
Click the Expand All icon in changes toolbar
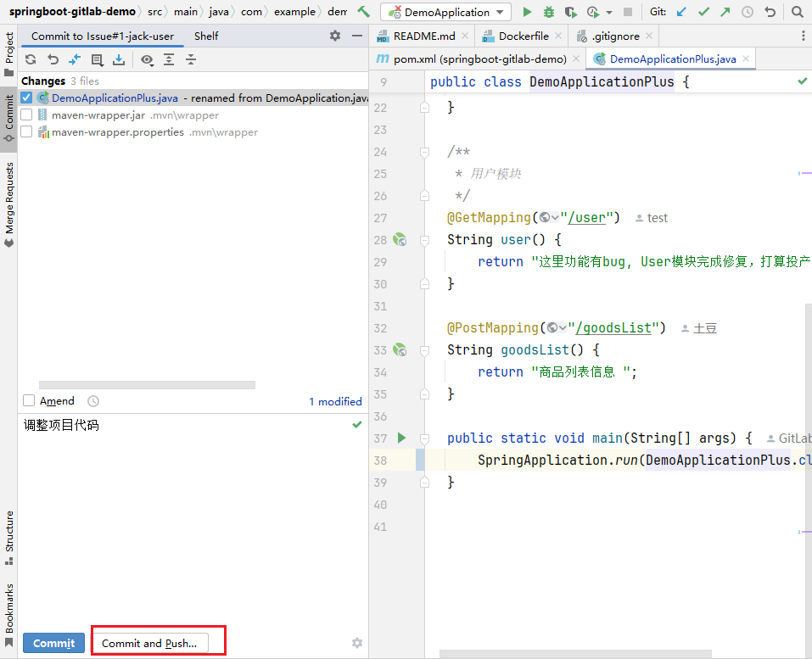click(169, 59)
